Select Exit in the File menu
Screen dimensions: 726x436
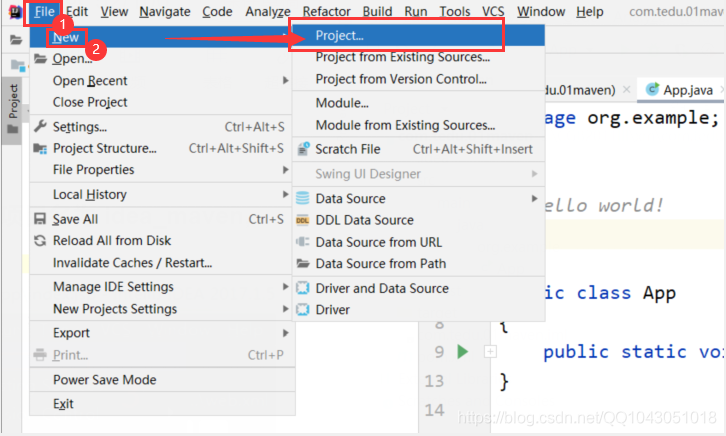pyautogui.click(x=162, y=404)
